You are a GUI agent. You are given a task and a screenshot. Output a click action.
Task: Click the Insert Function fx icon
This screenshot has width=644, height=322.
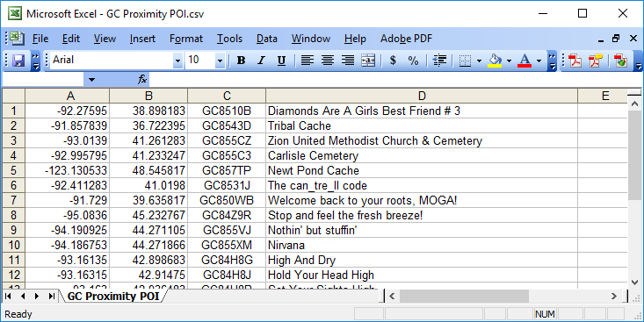pyautogui.click(x=142, y=80)
